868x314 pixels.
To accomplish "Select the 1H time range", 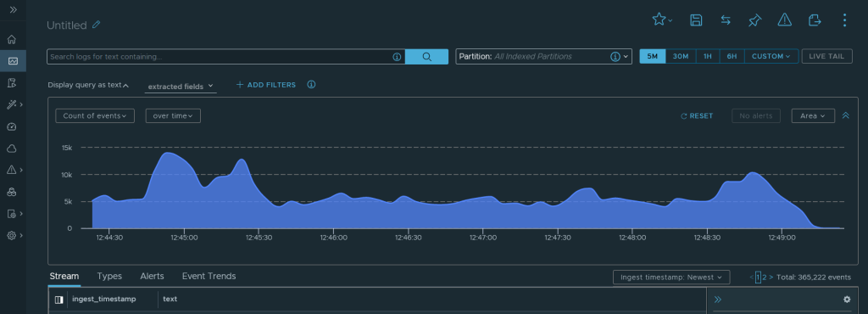I will [708, 57].
